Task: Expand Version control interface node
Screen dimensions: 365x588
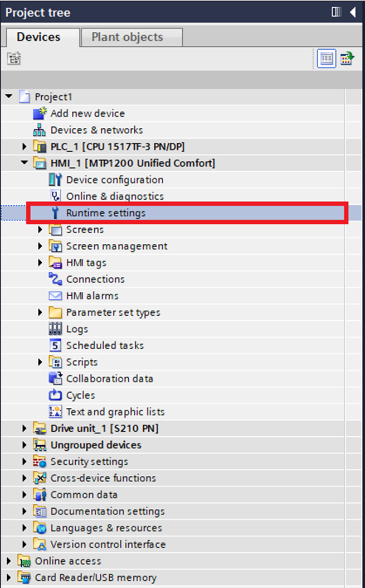Action: 25,544
